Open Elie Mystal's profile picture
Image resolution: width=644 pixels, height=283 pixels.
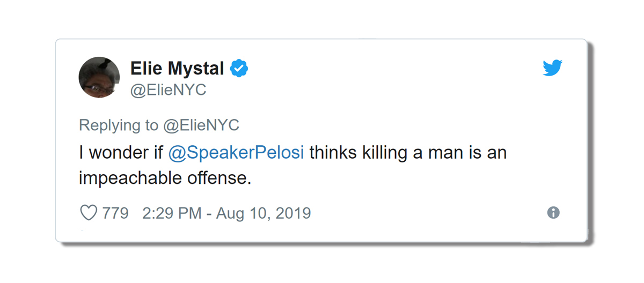(99, 77)
